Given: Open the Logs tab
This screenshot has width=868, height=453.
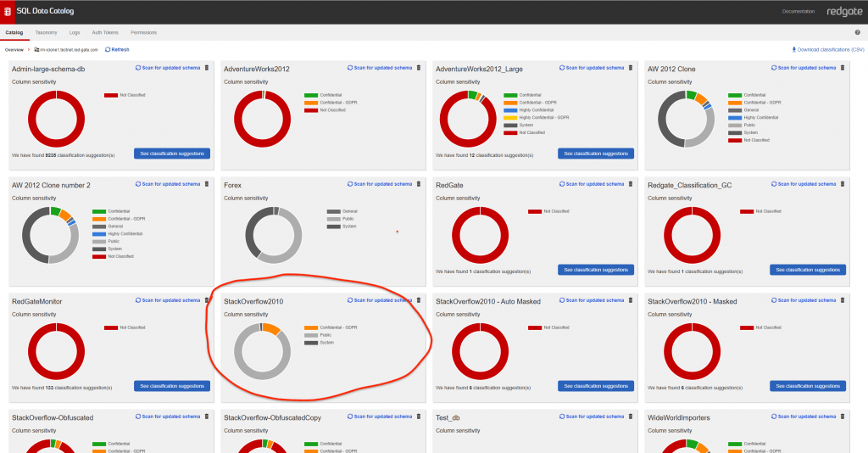Looking at the screenshot, I should pos(75,33).
